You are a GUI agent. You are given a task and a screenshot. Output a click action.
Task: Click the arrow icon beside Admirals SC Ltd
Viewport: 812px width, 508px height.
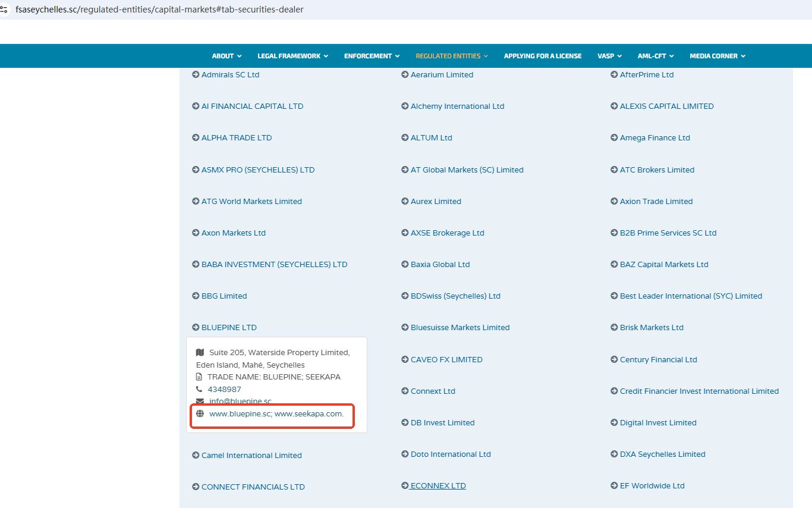pos(196,74)
